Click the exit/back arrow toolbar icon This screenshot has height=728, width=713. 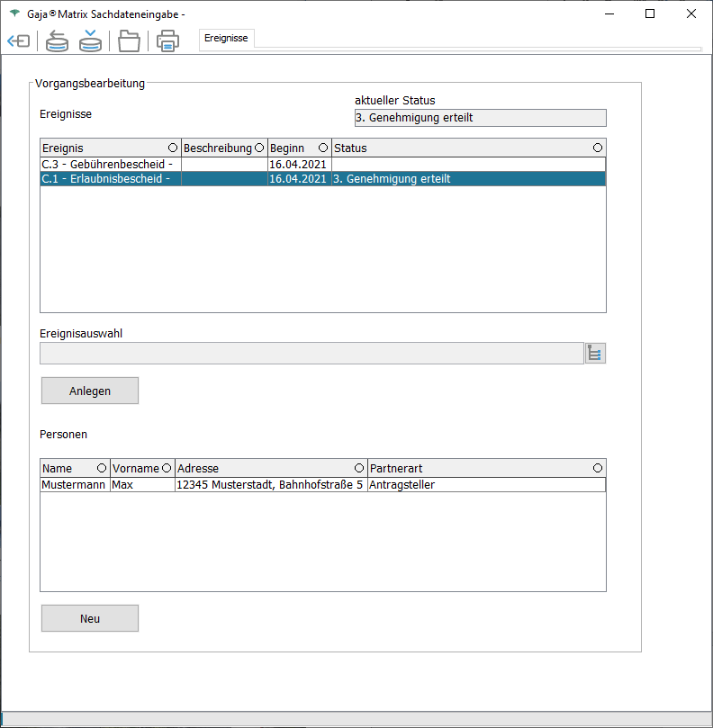point(18,41)
